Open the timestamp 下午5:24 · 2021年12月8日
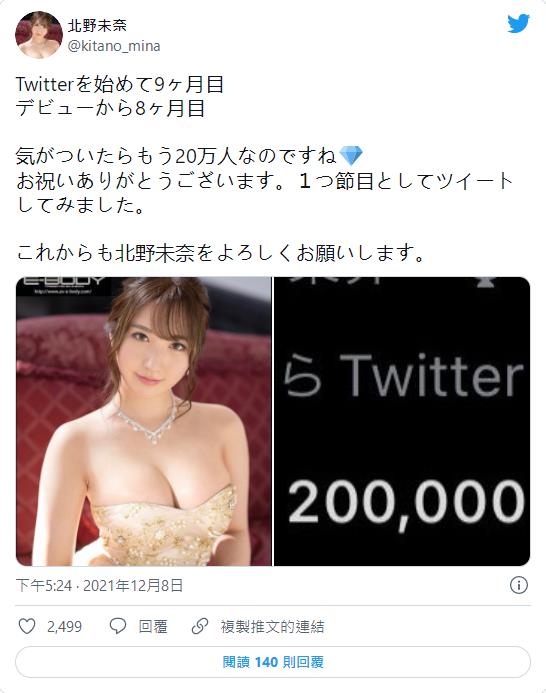The image size is (546, 693). (x=99, y=586)
